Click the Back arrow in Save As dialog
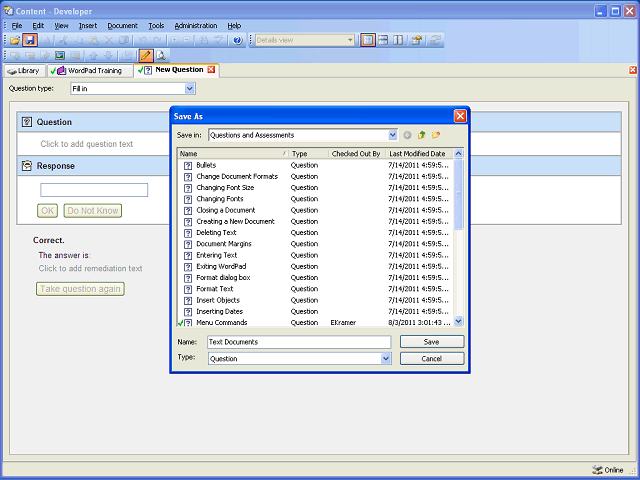 coord(407,135)
